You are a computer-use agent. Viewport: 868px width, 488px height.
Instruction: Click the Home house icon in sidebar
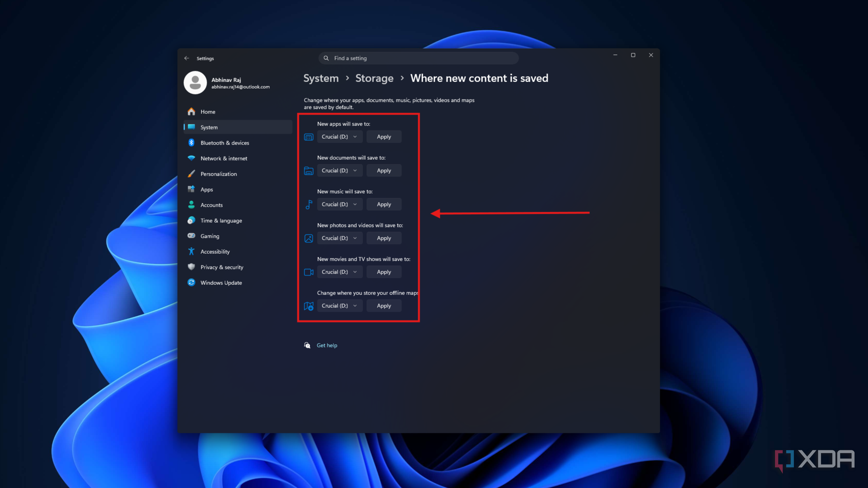point(191,112)
